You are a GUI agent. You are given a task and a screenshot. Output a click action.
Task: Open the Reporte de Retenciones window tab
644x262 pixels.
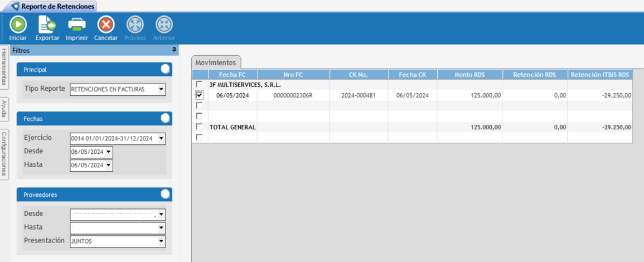[54, 7]
